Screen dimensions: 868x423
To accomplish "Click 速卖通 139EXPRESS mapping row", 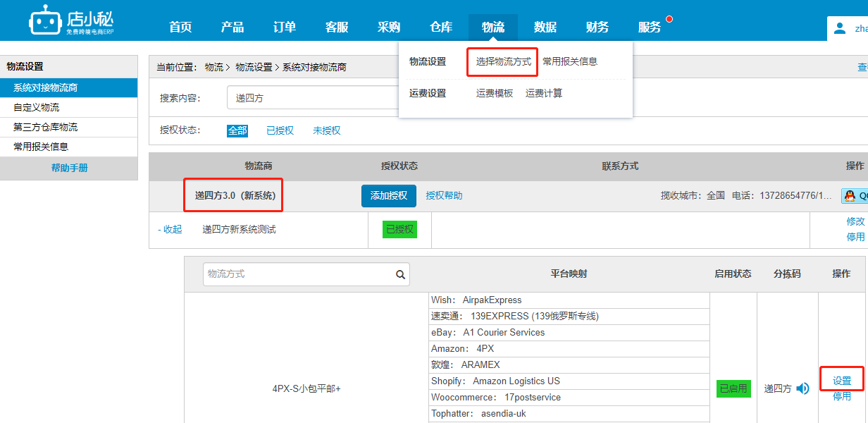I will (569, 316).
